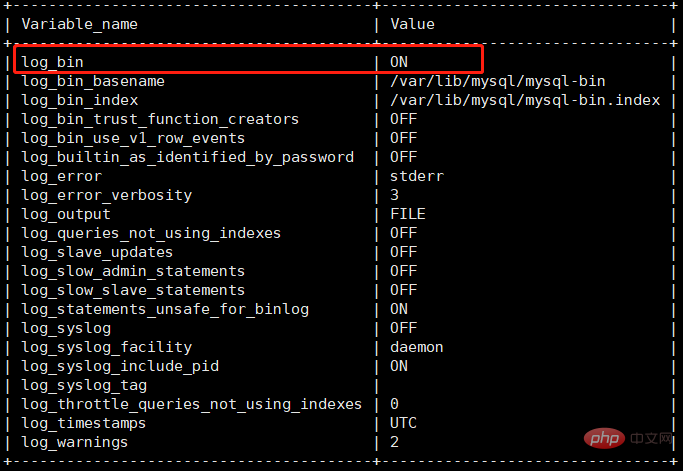The width and height of the screenshot is (683, 471).
Task: Select the log_bin variable name
Action: pos(52,62)
